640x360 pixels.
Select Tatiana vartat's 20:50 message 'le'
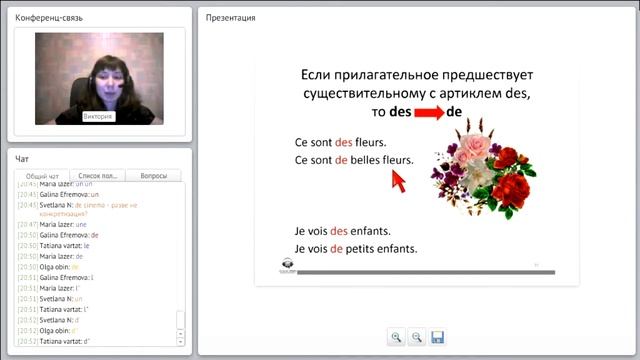point(53,246)
